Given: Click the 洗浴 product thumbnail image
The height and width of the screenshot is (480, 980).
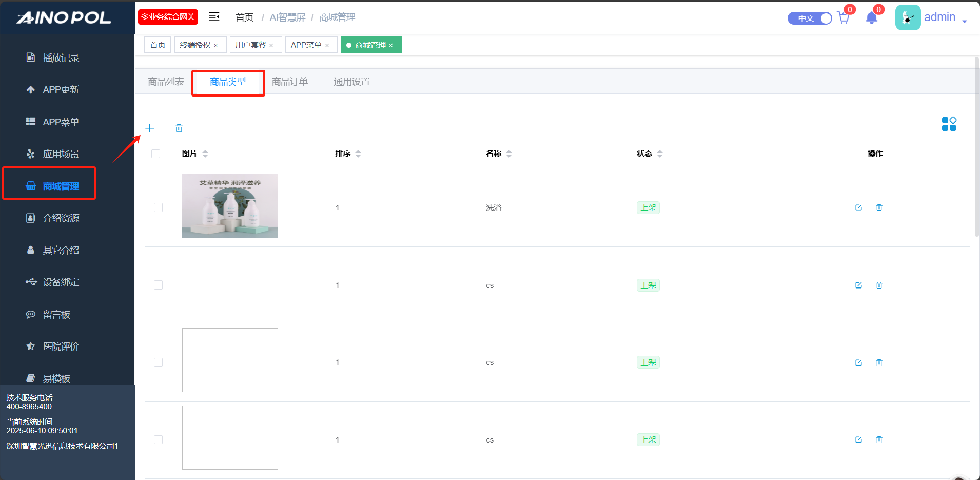Looking at the screenshot, I should click(230, 205).
